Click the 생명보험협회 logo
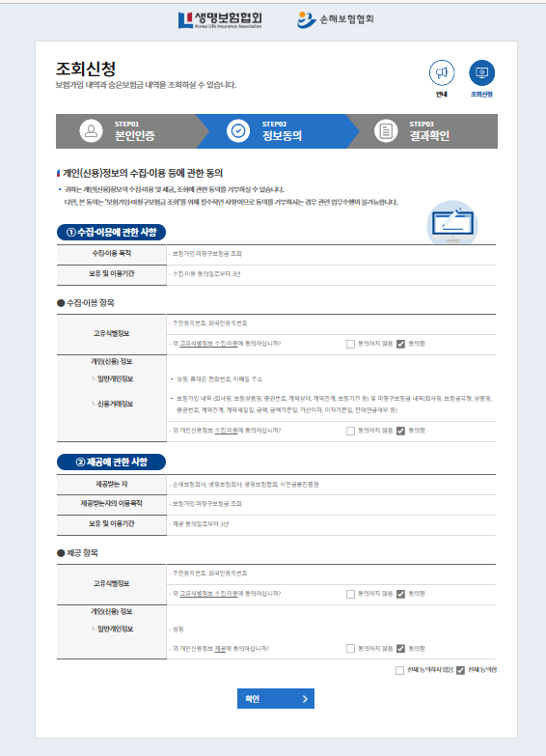Image resolution: width=546 pixels, height=756 pixels. 220,19
